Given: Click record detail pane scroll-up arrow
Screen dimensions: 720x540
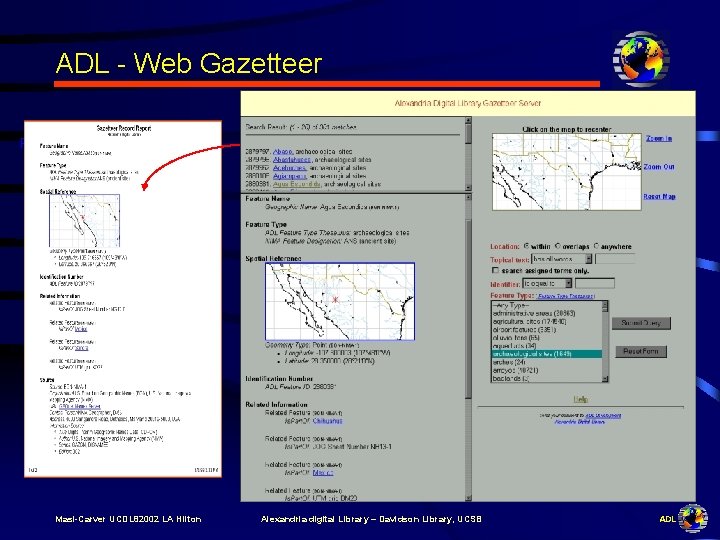Looking at the screenshot, I should [x=468, y=197].
